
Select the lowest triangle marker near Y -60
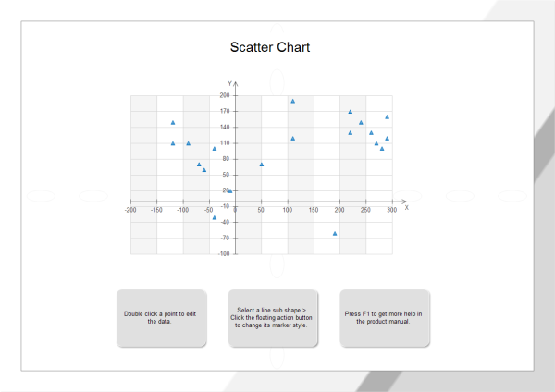335,233
